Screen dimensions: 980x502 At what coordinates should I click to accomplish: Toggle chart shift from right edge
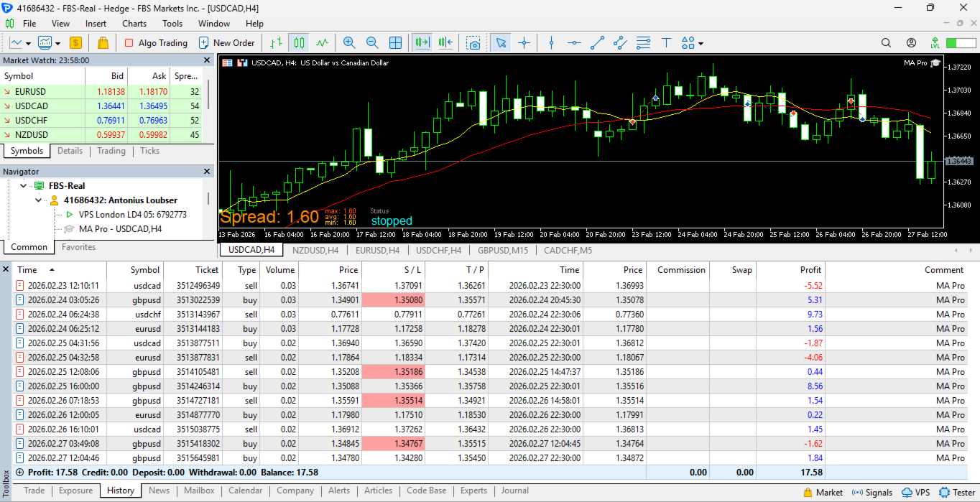(x=445, y=43)
